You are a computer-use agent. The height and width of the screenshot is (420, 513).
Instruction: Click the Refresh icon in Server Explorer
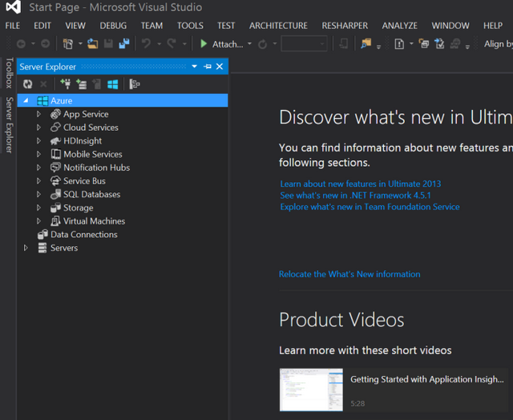click(28, 84)
